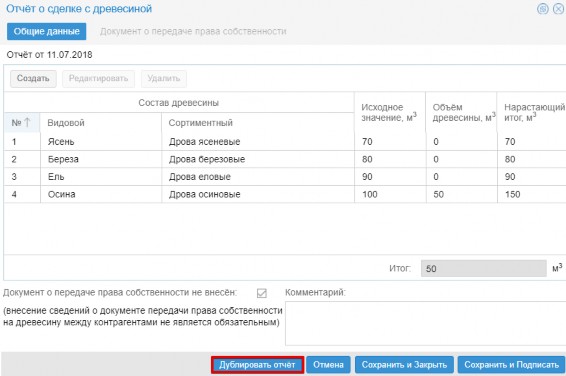The image size is (566, 376).
Task: Toggle the Документ не внесён checkbox
Action: tap(262, 293)
